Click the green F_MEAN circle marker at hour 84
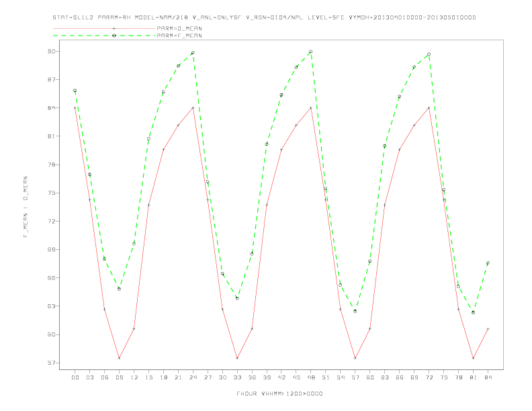 click(488, 263)
